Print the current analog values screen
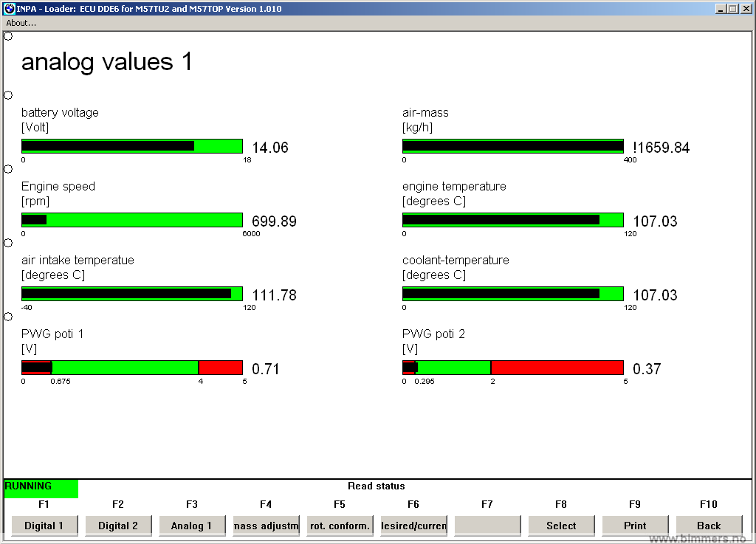Screen dimensions: 756x544 pos(635,526)
